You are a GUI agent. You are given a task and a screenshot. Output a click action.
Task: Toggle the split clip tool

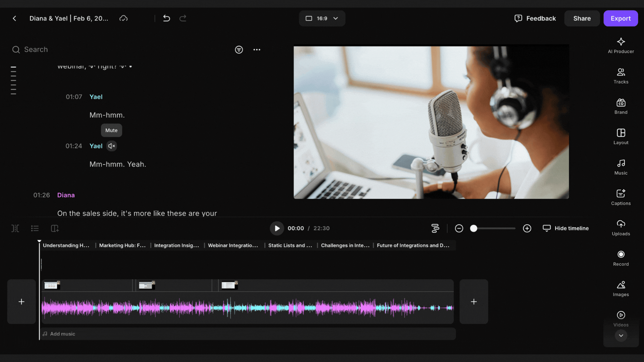point(15,229)
